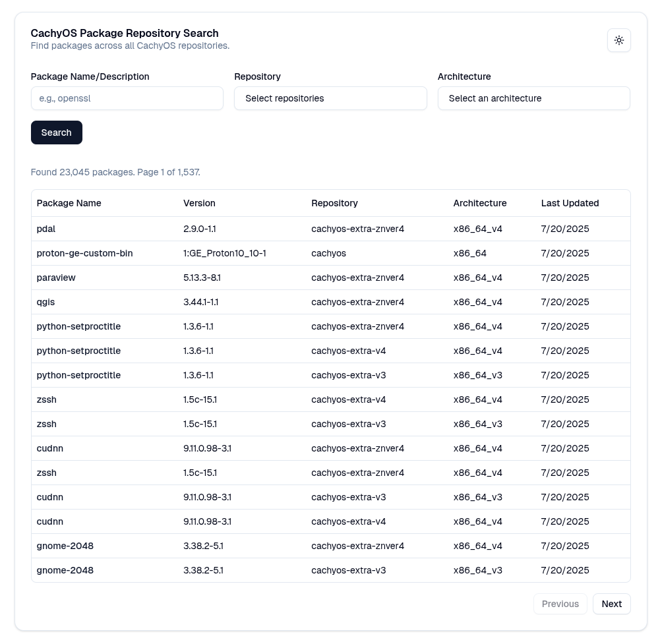The image size is (660, 644).
Task: Click the Package Name column header
Action: (x=69, y=203)
